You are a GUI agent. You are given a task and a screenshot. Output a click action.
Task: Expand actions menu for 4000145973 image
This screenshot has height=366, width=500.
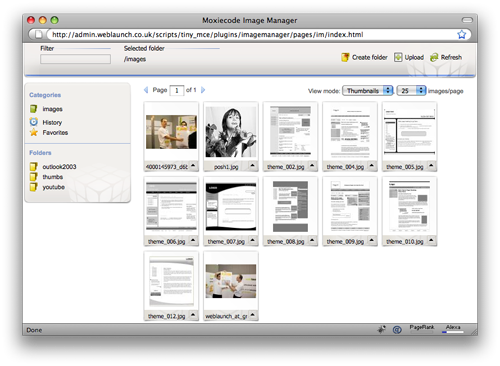point(193,166)
